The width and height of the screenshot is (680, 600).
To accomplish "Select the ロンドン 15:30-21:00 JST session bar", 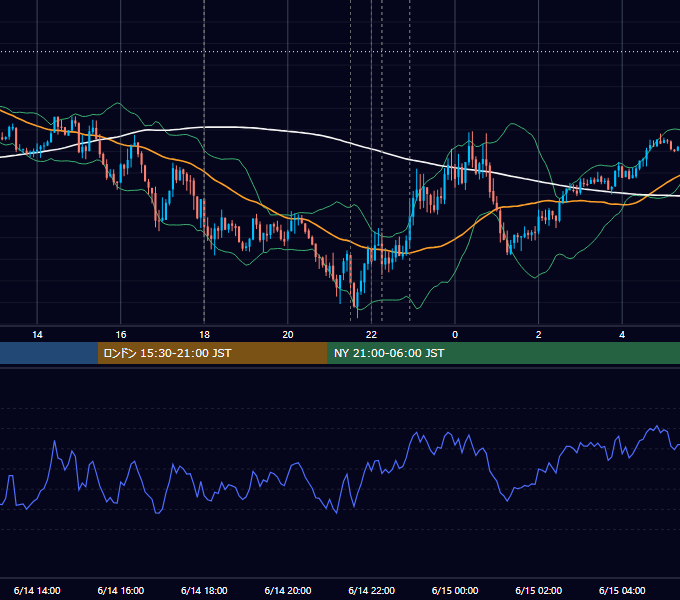I will 212,353.
